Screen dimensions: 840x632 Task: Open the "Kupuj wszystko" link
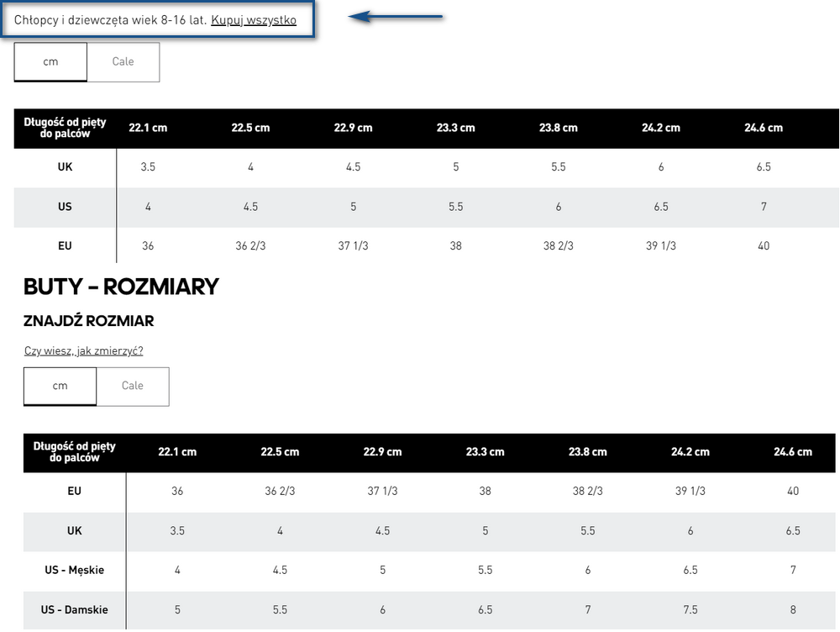(254, 20)
